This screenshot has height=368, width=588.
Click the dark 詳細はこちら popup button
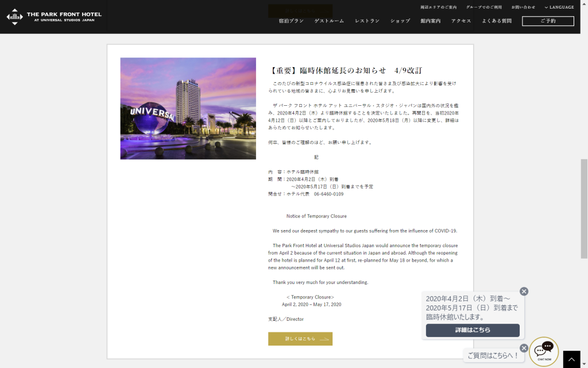pyautogui.click(x=473, y=330)
